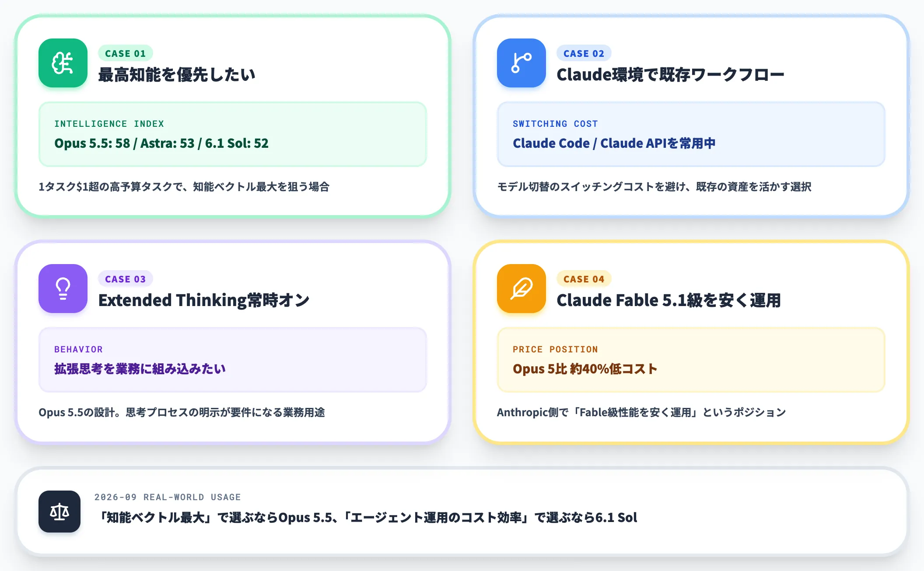The image size is (924, 571).
Task: Click the INTELLIGENCE INDEX label
Action: (109, 124)
